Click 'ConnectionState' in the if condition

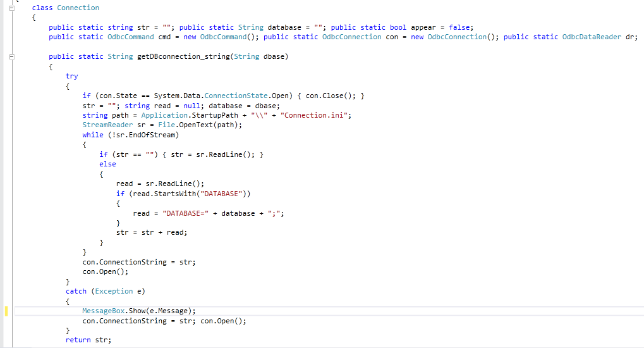click(x=236, y=96)
